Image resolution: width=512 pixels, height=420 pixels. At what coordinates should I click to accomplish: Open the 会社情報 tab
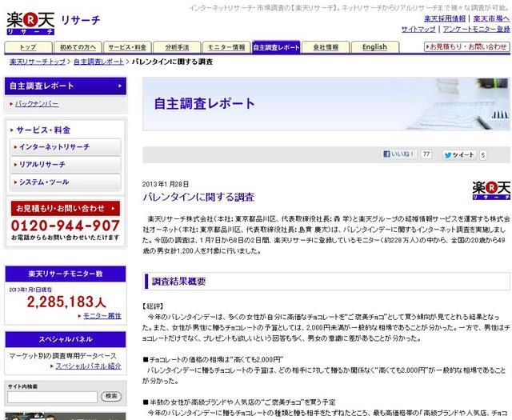tap(326, 47)
